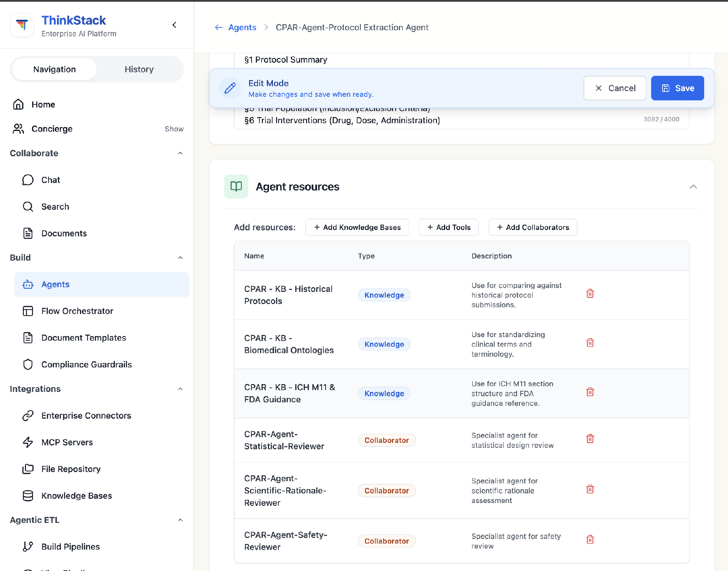Image resolution: width=728 pixels, height=571 pixels.
Task: Delete the Historical Protocols knowledge base
Action: pyautogui.click(x=590, y=293)
